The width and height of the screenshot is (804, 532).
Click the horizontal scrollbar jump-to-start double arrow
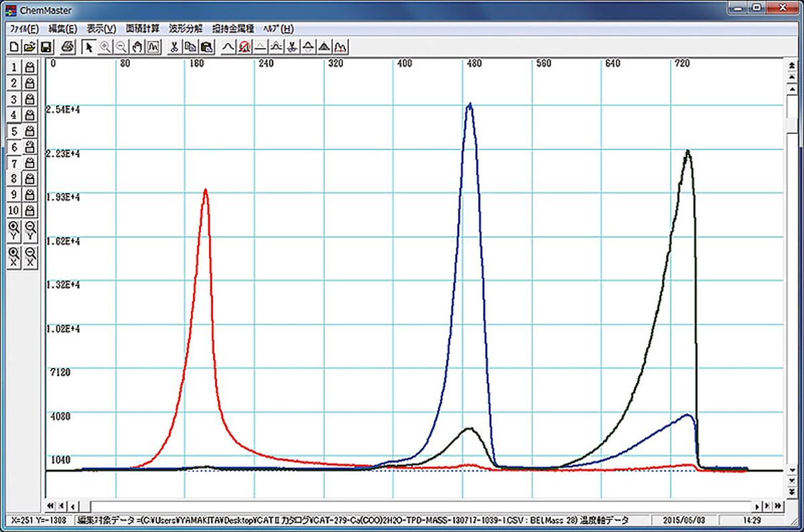50,506
